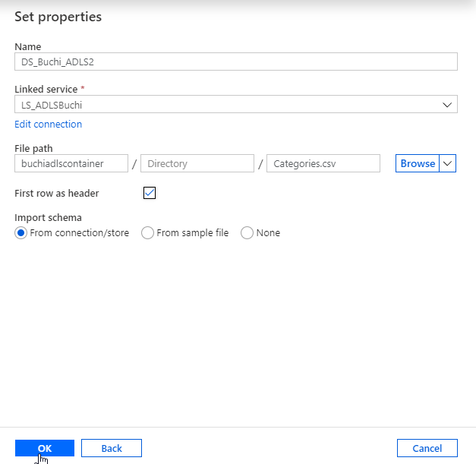
Task: Open the Edit connection link
Action: click(x=48, y=125)
